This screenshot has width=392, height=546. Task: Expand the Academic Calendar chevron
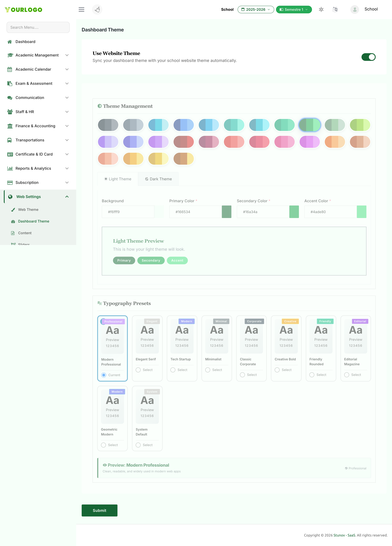67,69
